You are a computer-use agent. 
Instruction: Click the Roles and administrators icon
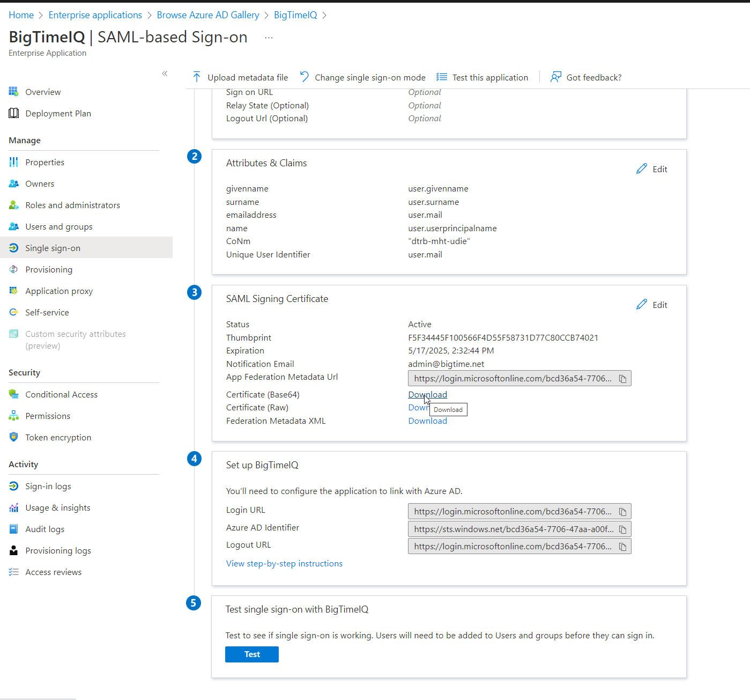click(13, 205)
